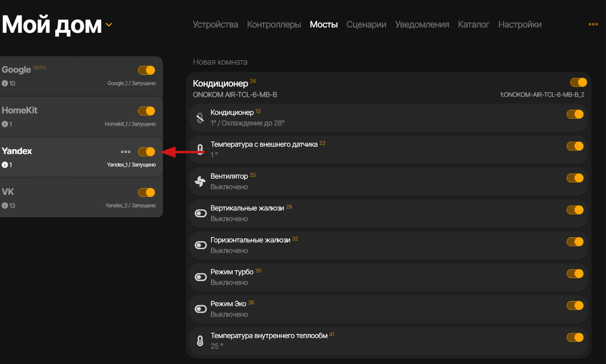The image size is (606, 364).
Task: Open the Yandex bridge three-dots options
Action: click(126, 152)
